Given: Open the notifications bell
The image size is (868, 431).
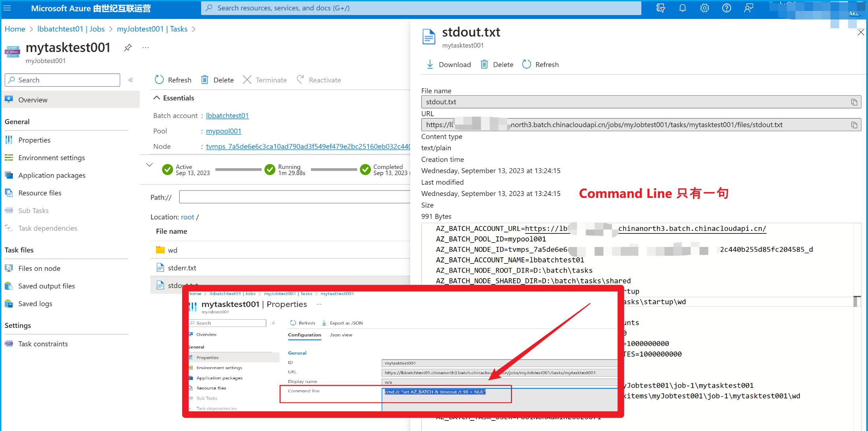Looking at the screenshot, I should pyautogui.click(x=682, y=8).
